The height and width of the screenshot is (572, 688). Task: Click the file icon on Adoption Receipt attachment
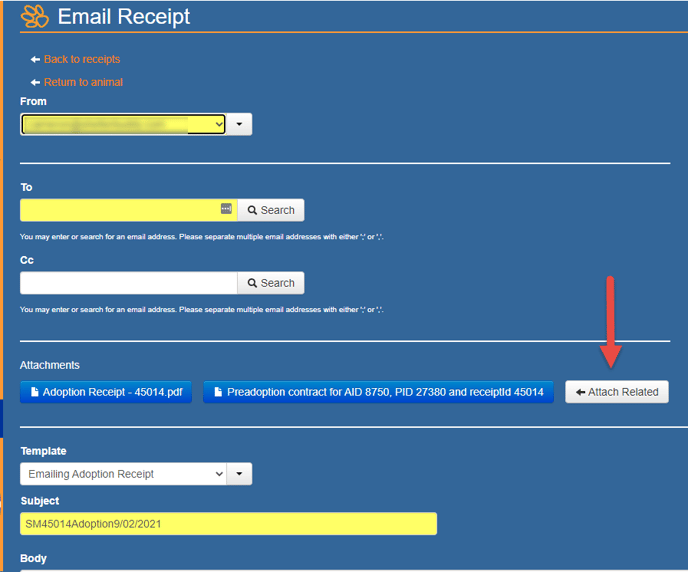pyautogui.click(x=34, y=392)
